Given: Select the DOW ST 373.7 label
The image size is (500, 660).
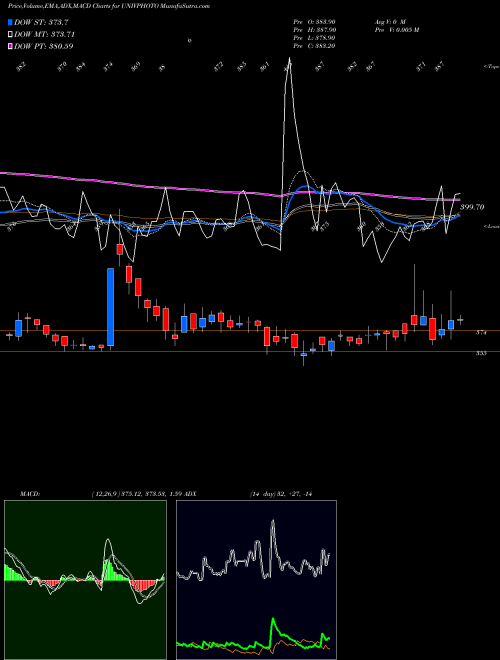Looking at the screenshot, I should (x=41, y=22).
